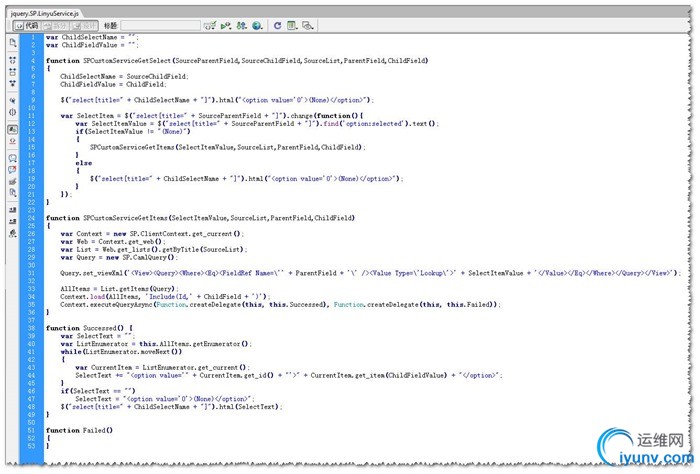The image size is (700, 474).
Task: Click the 'SelectText +=' option line
Action: [x=289, y=375]
